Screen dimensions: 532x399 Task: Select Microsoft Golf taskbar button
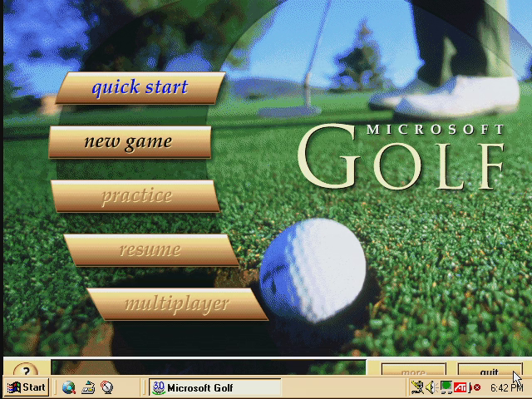click(215, 387)
